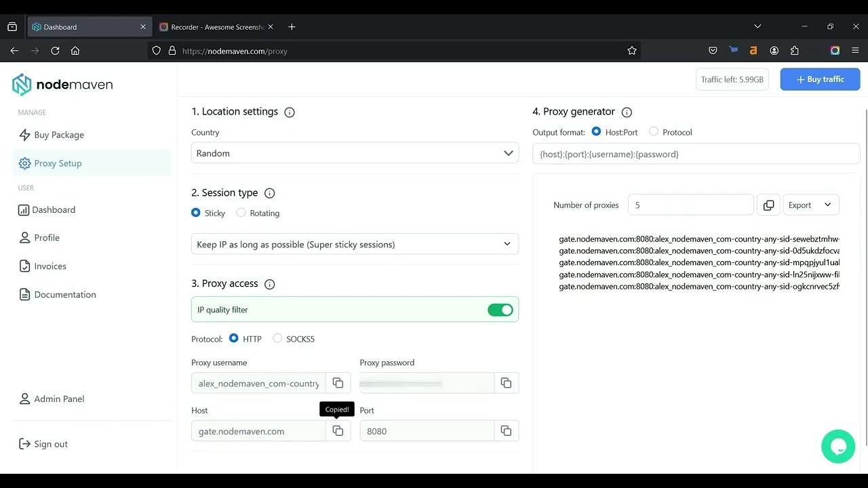This screenshot has height=488, width=868.
Task: Click the Dashboard chart icon in sidebar
Action: click(24, 210)
